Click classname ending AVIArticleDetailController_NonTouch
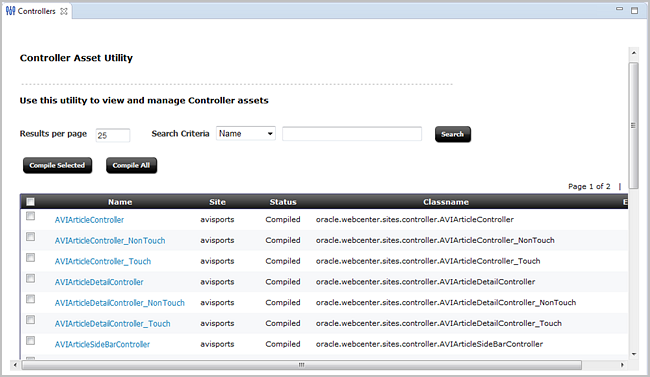 [x=446, y=302]
